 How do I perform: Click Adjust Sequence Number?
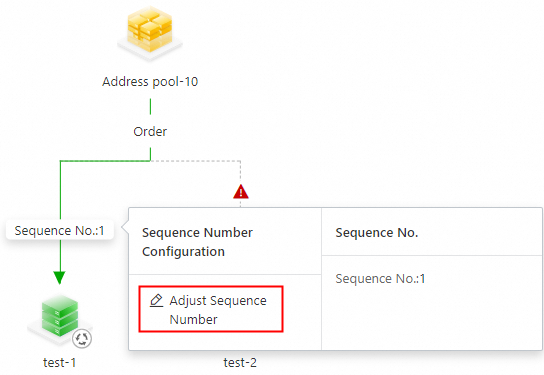[211, 309]
